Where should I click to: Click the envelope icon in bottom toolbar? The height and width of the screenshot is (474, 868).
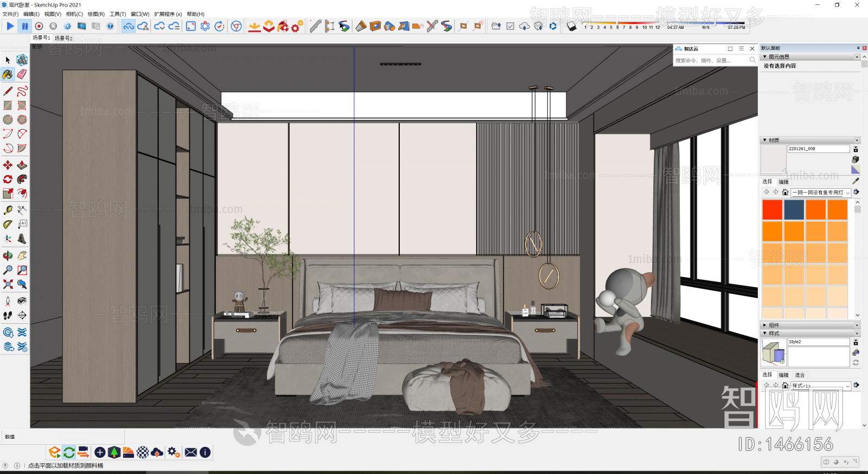pyautogui.click(x=191, y=452)
